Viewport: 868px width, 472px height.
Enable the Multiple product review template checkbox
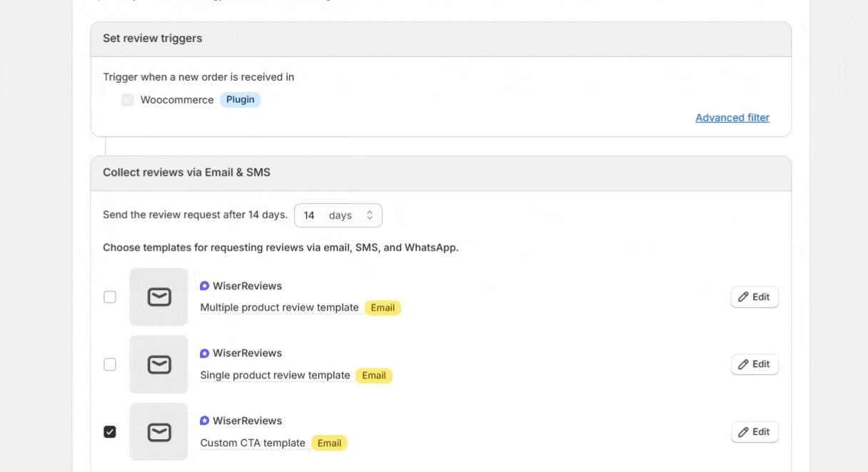(x=110, y=297)
